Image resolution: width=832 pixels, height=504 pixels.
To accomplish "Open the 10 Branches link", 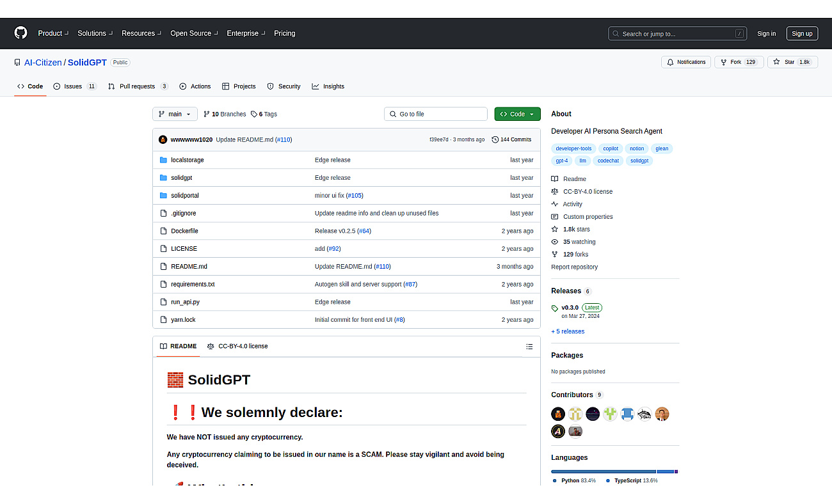I will [x=225, y=114].
